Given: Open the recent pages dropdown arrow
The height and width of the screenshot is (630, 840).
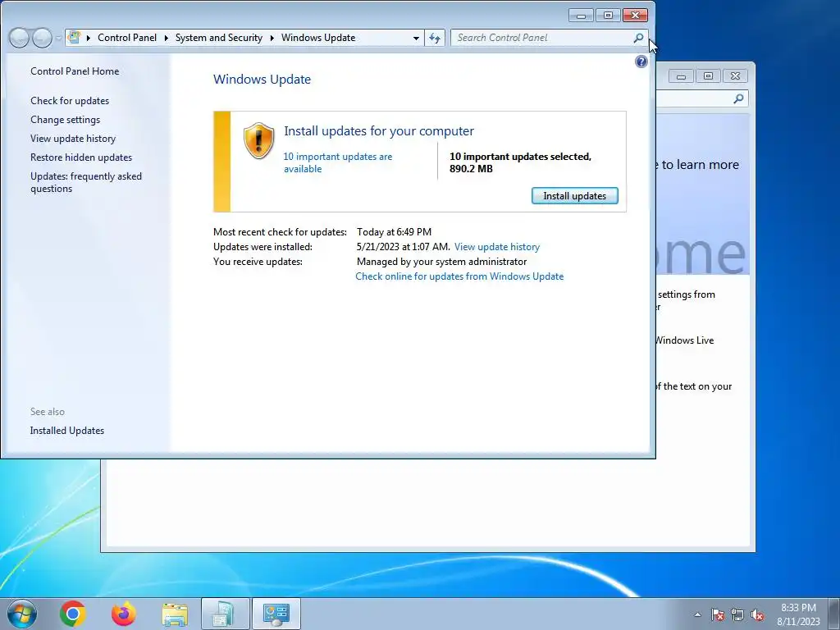Looking at the screenshot, I should tap(58, 38).
